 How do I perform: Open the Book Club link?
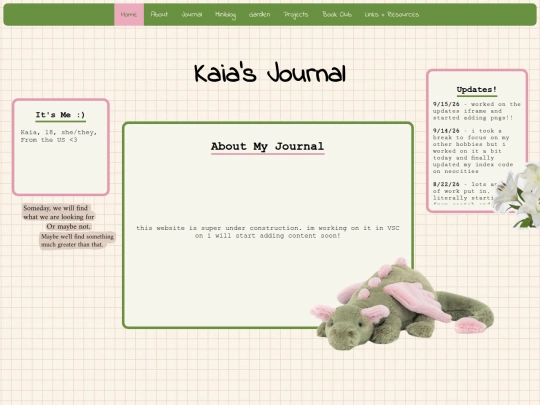click(337, 14)
